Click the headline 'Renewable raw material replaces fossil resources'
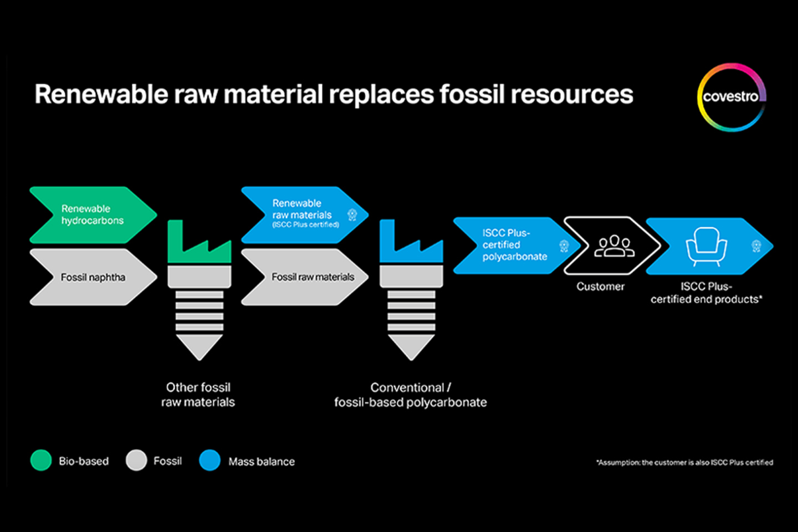 [334, 94]
